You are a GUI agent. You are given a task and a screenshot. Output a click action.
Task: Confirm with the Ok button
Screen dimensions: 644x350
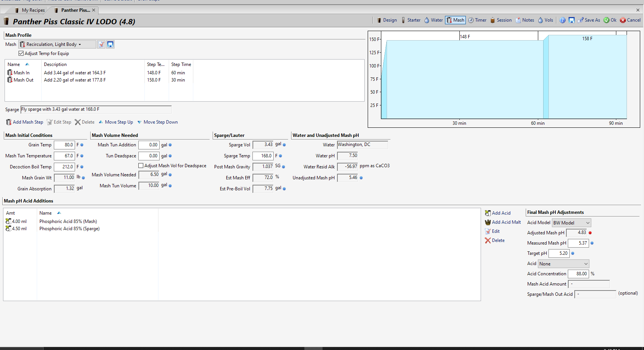click(x=610, y=20)
